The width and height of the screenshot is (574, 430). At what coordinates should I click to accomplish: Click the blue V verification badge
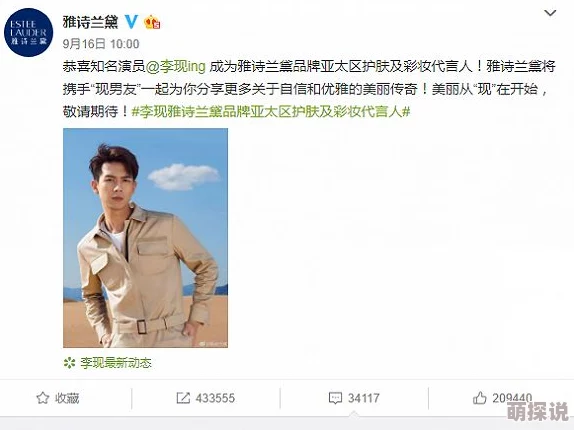click(131, 22)
